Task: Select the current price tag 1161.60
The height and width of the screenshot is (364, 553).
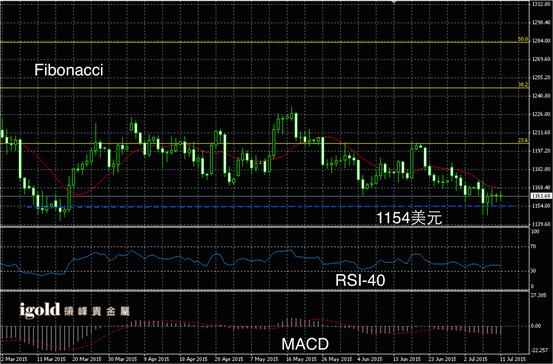Action: pos(541,196)
